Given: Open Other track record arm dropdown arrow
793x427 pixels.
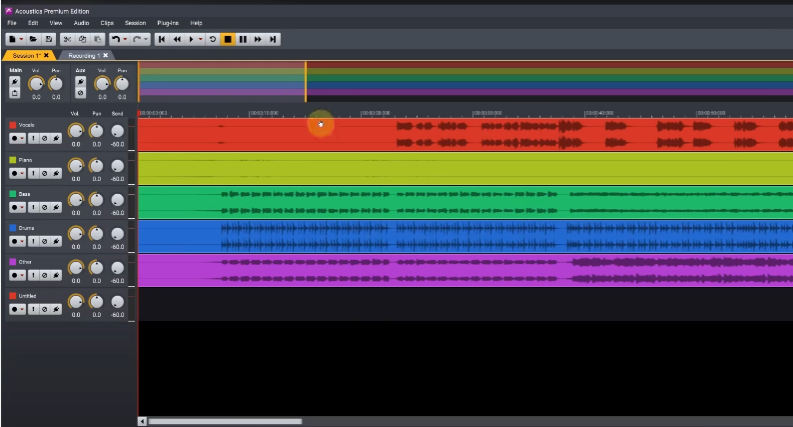Looking at the screenshot, I should [22, 275].
